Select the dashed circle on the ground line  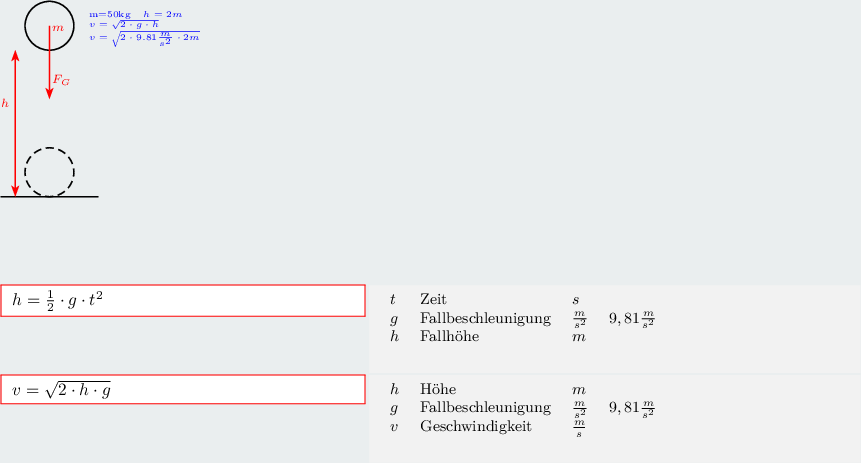pos(49,171)
